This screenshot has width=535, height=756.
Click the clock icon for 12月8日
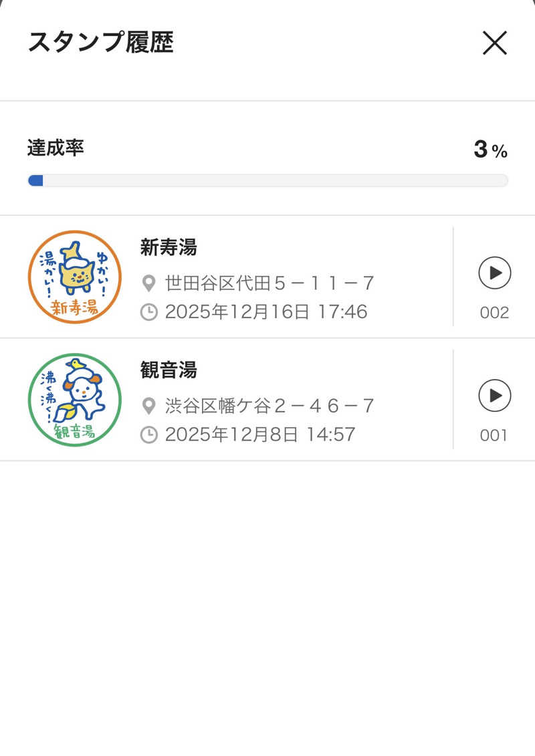149,435
